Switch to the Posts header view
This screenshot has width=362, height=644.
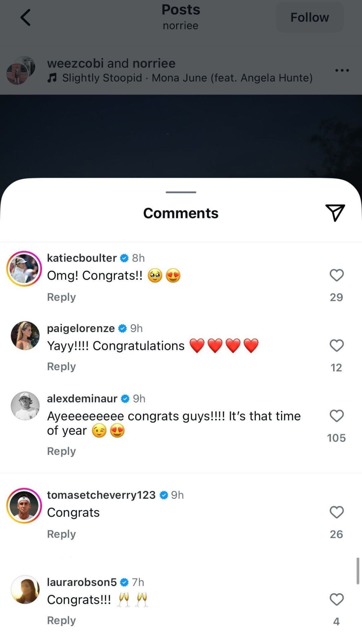(181, 10)
